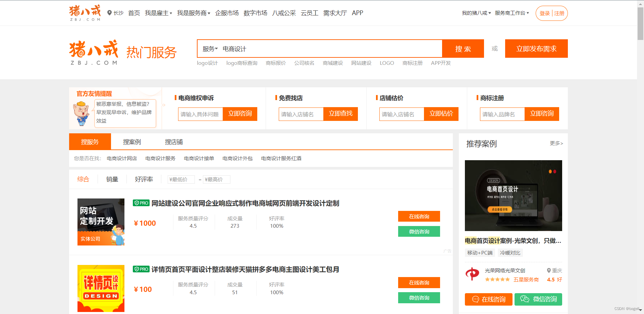Click the APP开发 hot keyword
Screen dimensions: 644x314
441,63
